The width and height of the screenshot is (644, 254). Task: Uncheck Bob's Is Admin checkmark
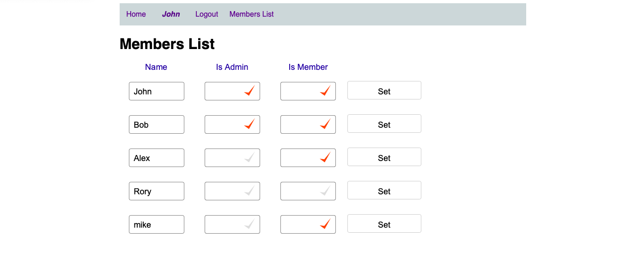[x=249, y=124]
